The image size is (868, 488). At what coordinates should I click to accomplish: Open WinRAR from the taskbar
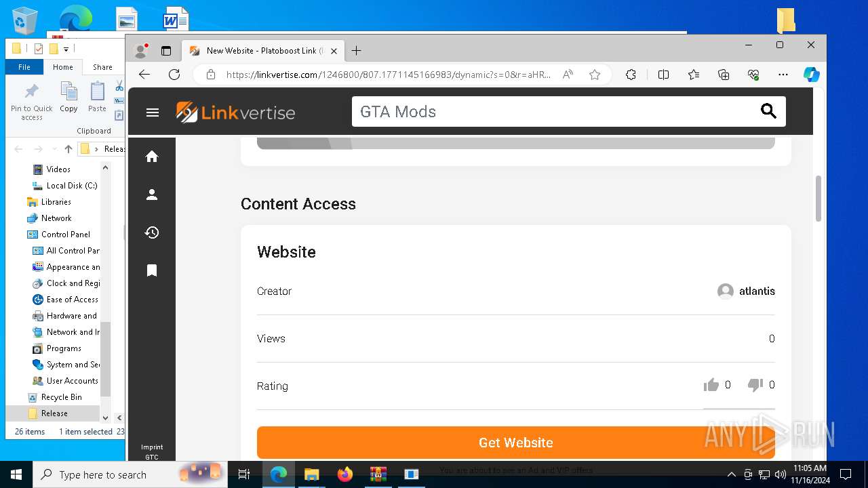[378, 474]
